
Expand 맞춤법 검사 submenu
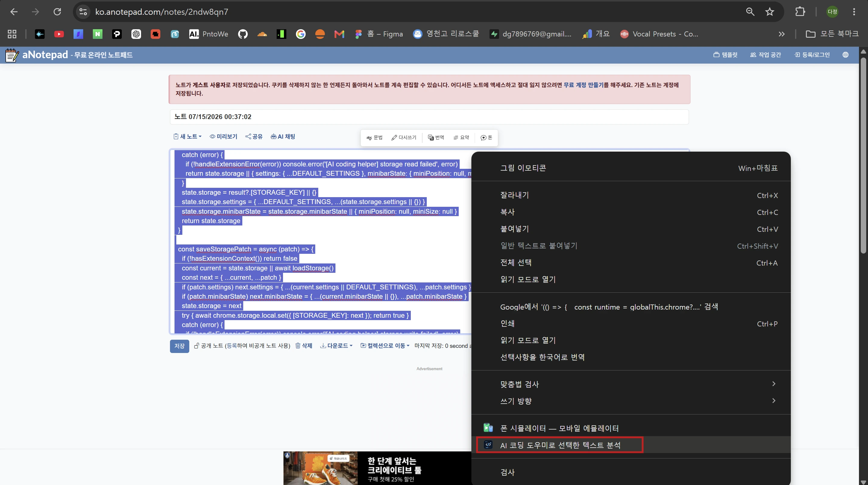631,384
